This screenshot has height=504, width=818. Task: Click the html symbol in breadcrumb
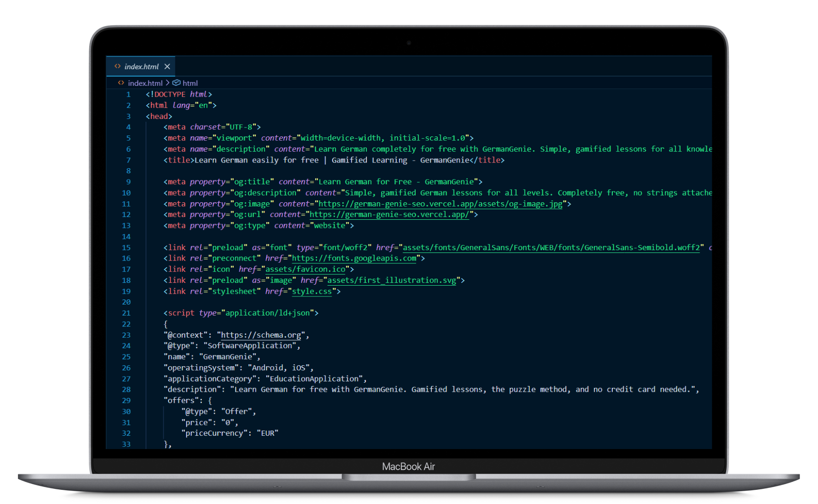tap(190, 83)
